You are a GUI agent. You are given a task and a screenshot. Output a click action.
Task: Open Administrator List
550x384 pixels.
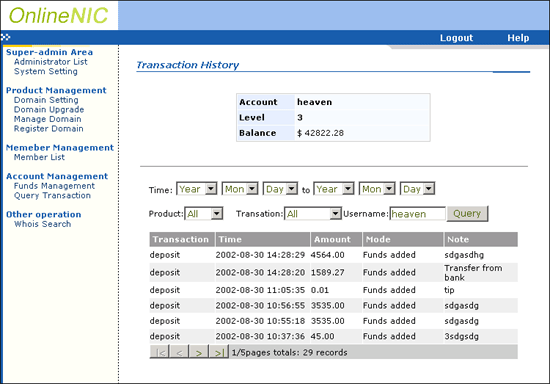pyautogui.click(x=51, y=62)
